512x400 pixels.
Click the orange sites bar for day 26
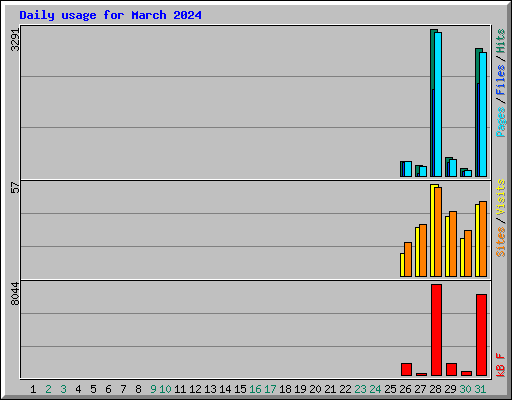tap(408, 259)
